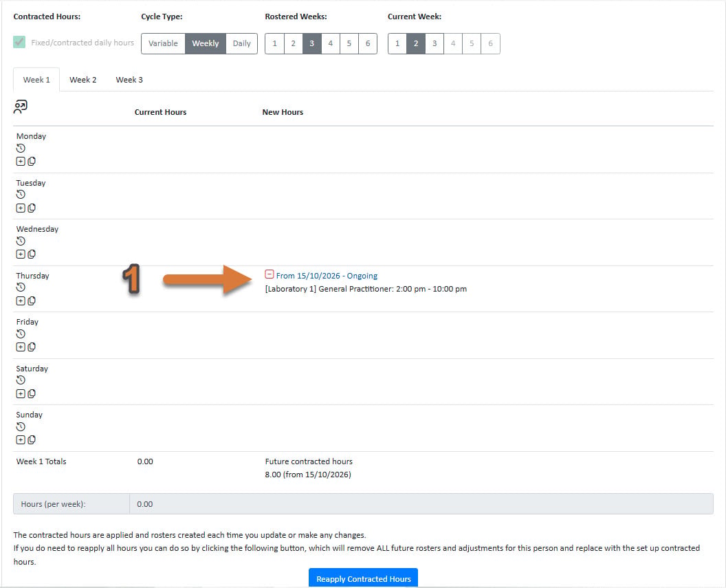Open Thursday's history clock icon

click(21, 287)
